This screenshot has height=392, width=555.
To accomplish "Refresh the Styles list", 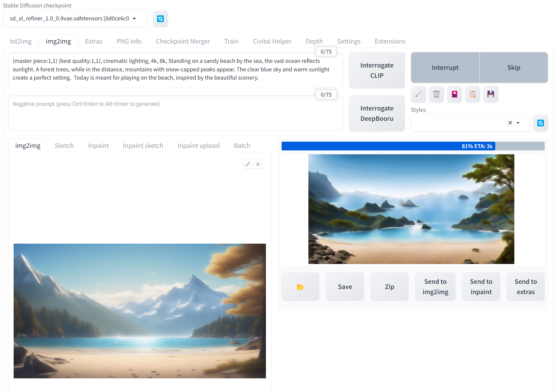I will coord(541,123).
